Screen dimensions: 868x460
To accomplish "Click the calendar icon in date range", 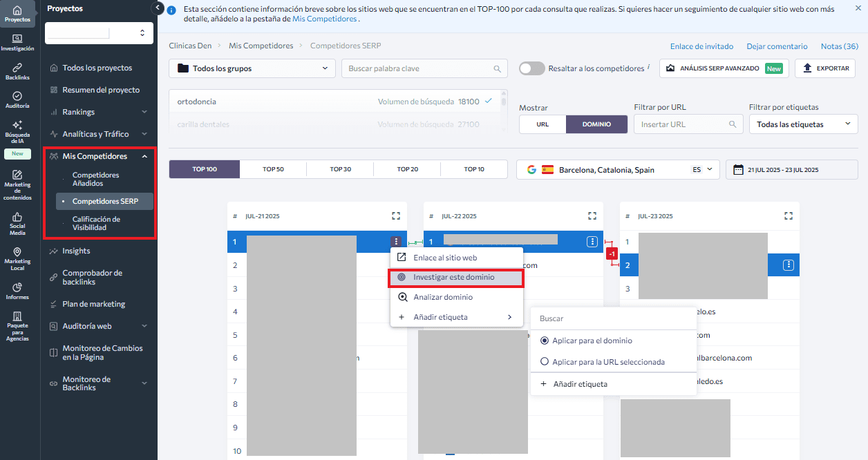I will click(x=738, y=169).
